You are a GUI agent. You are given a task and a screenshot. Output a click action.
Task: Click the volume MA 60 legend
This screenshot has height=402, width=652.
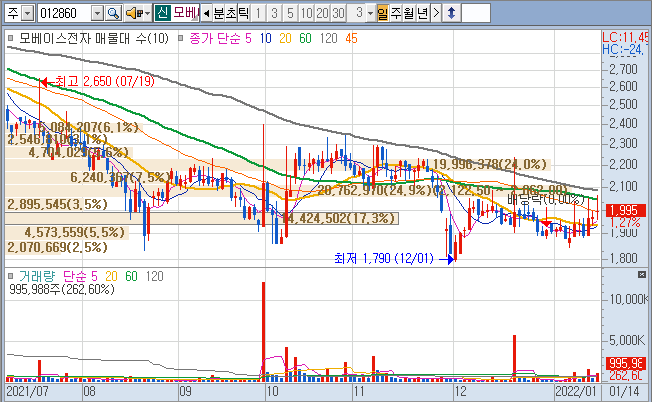point(131,276)
